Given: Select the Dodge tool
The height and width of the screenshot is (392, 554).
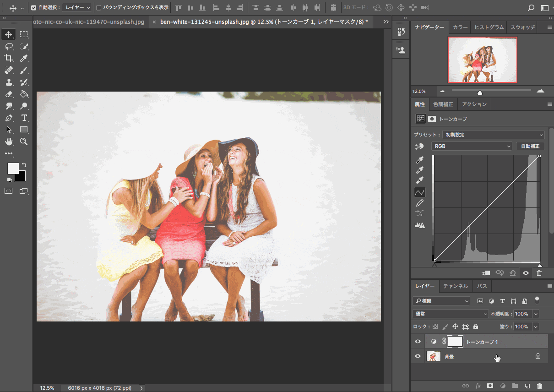Looking at the screenshot, I should (x=24, y=106).
